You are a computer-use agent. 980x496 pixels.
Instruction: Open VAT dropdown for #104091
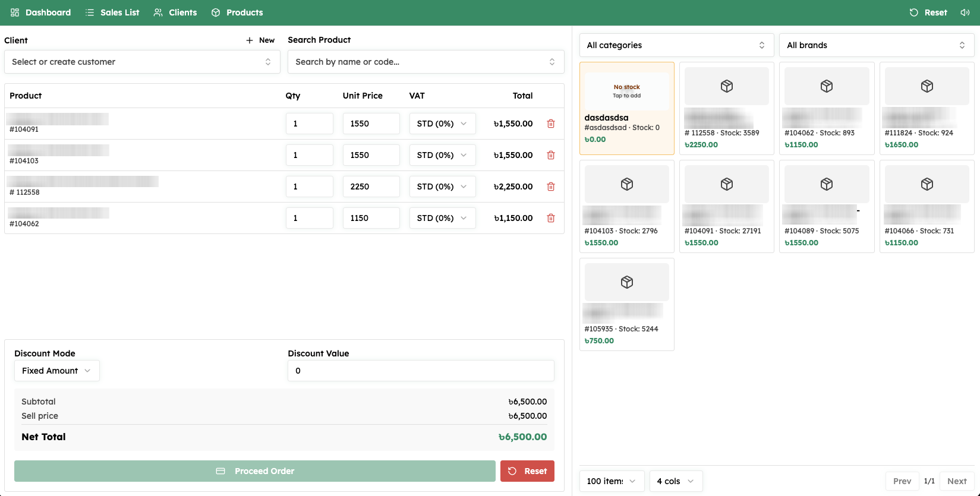click(442, 124)
